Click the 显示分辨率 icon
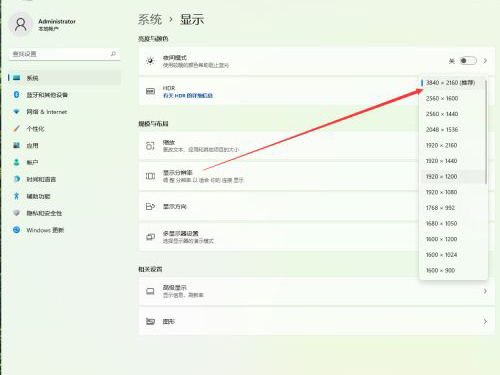Viewport: 500px width, 375px height. (150, 176)
